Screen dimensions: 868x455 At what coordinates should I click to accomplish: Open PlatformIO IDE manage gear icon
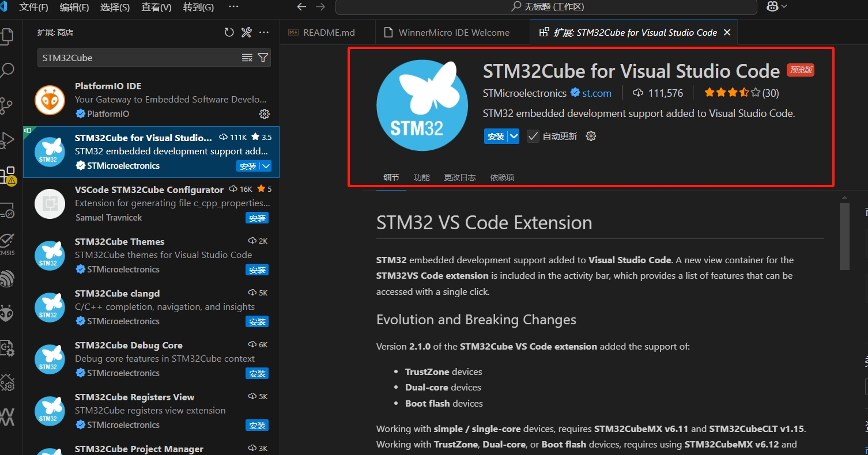(x=265, y=114)
